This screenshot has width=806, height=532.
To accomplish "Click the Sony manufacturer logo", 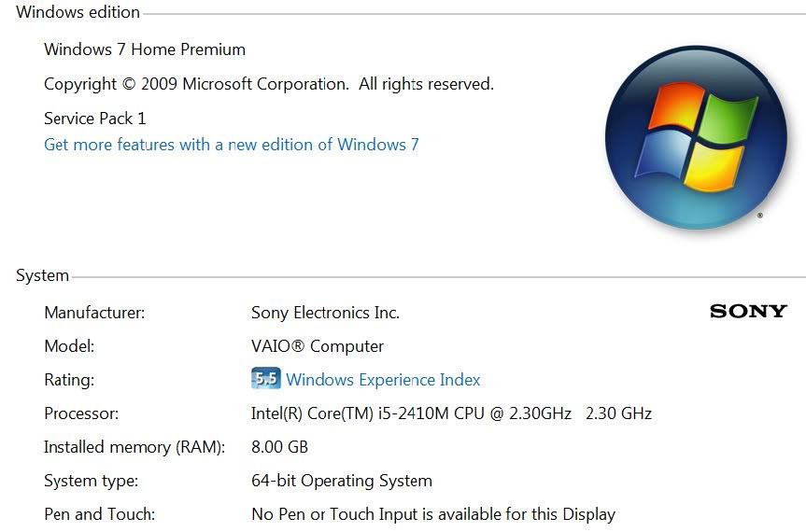I will tap(748, 311).
